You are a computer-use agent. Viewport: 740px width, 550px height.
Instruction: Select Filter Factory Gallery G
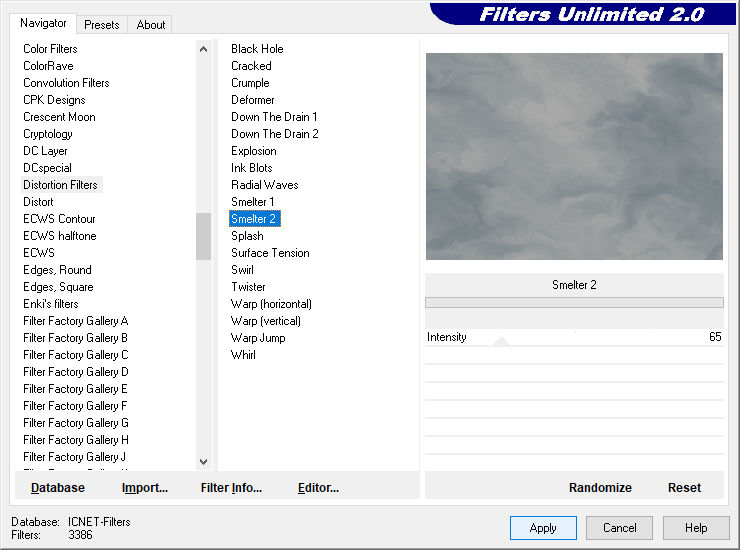76,423
